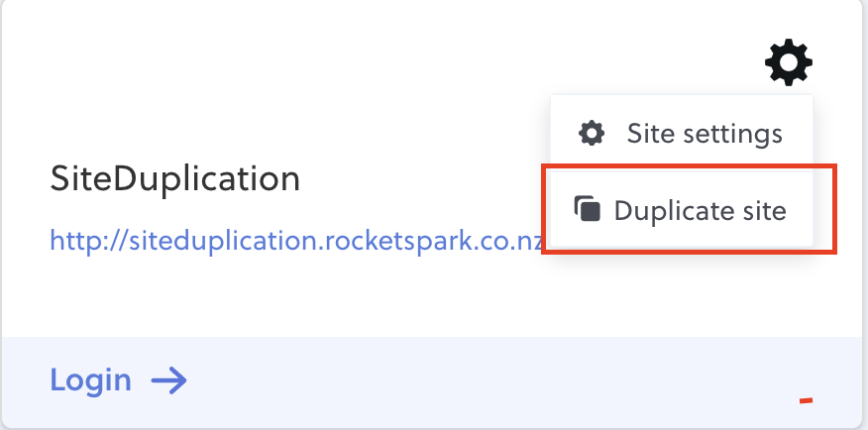Click the Duplicate site text label
868x430 pixels.
point(701,210)
